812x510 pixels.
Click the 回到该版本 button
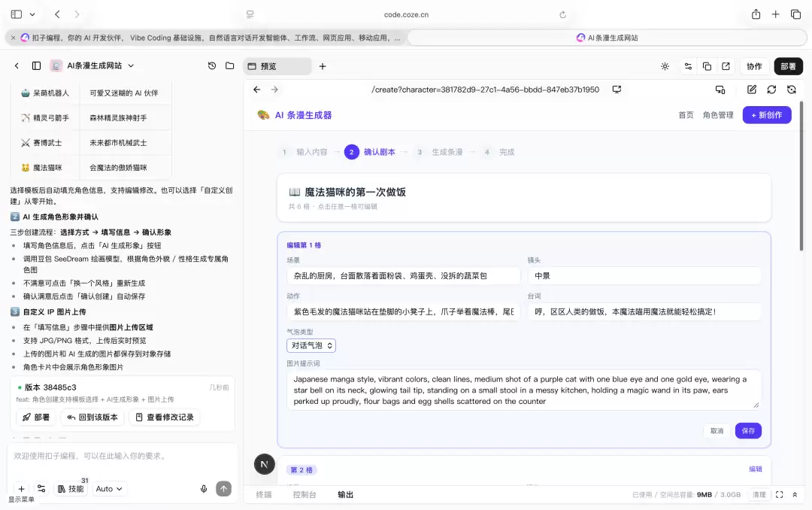pyautogui.click(x=92, y=417)
